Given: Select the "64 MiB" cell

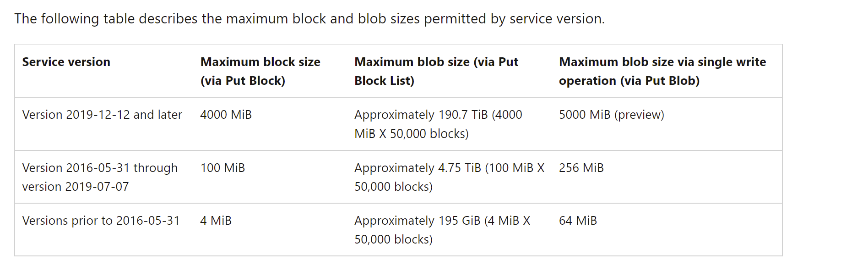Looking at the screenshot, I should 578,221.
